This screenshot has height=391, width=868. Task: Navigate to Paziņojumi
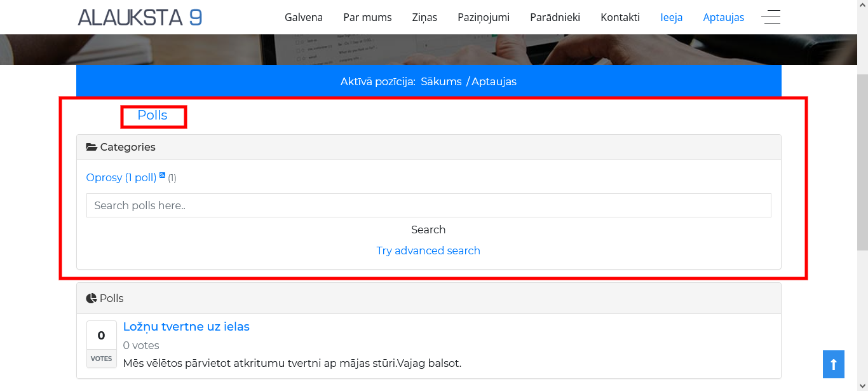coord(484,17)
